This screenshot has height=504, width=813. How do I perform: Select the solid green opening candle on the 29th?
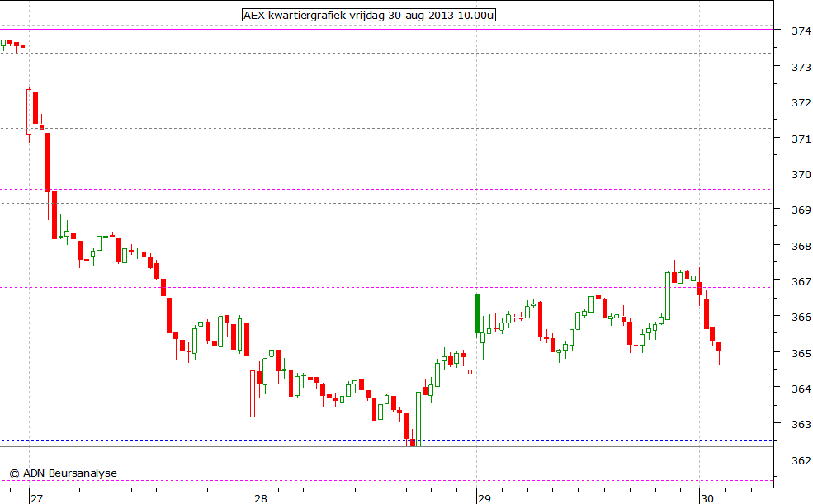[x=477, y=314]
